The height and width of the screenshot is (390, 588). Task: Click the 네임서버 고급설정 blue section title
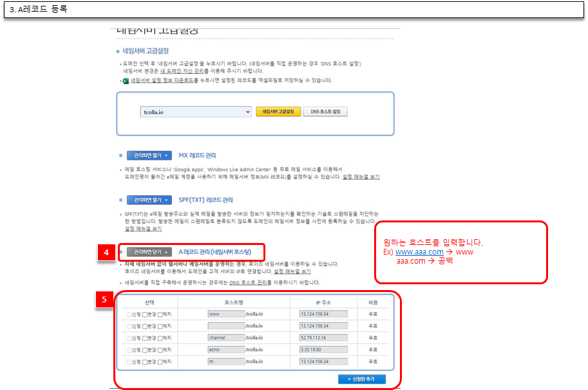click(x=146, y=51)
